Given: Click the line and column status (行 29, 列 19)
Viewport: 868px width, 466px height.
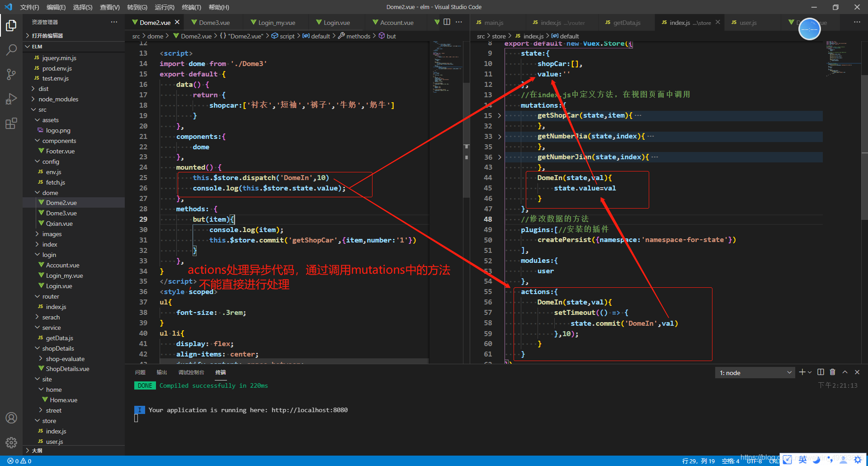Looking at the screenshot, I should coord(698,461).
